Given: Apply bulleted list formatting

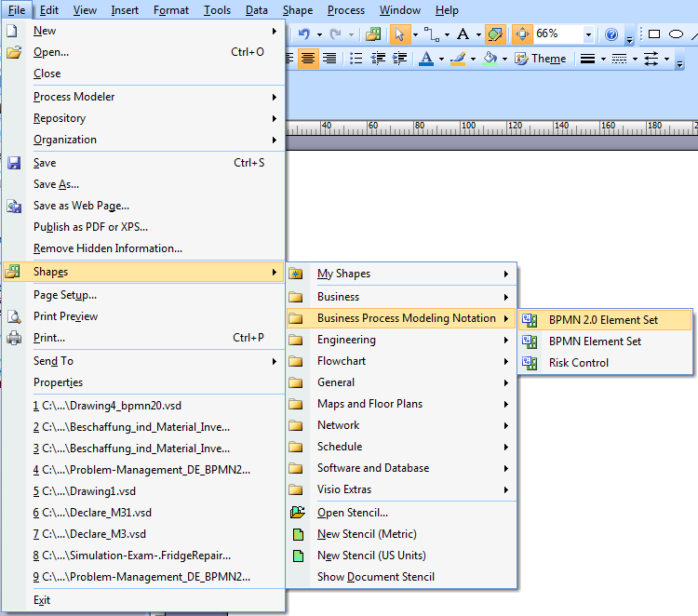Looking at the screenshot, I should (356, 59).
